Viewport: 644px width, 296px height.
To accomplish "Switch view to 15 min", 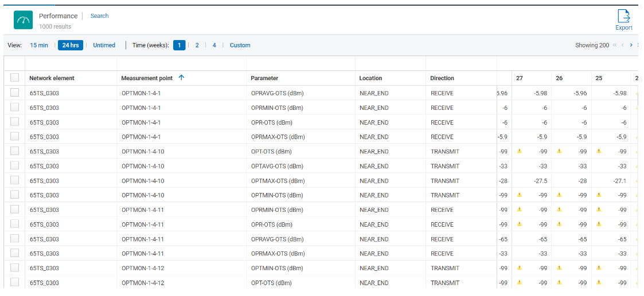I will click(x=39, y=45).
